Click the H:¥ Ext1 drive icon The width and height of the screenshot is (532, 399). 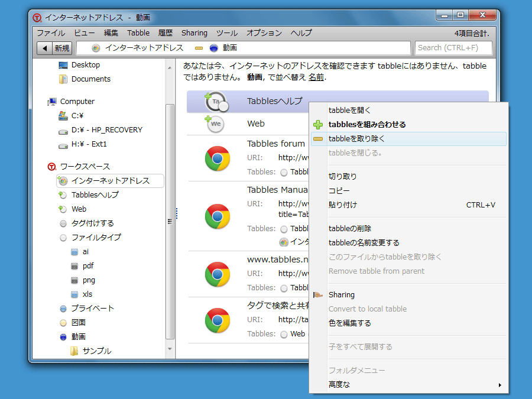point(63,145)
